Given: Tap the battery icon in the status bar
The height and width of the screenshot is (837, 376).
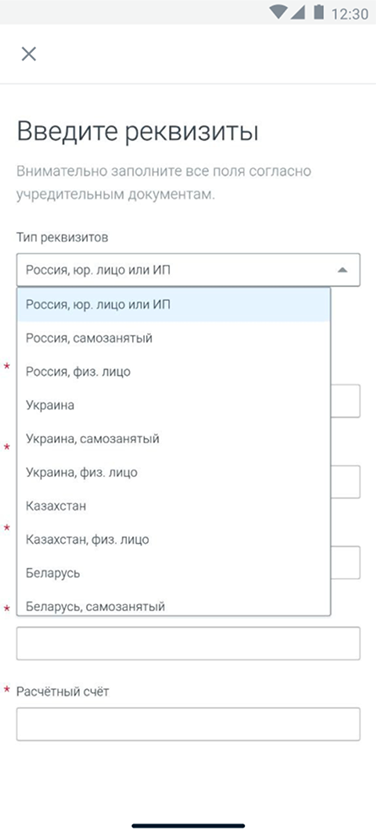Looking at the screenshot, I should (319, 12).
